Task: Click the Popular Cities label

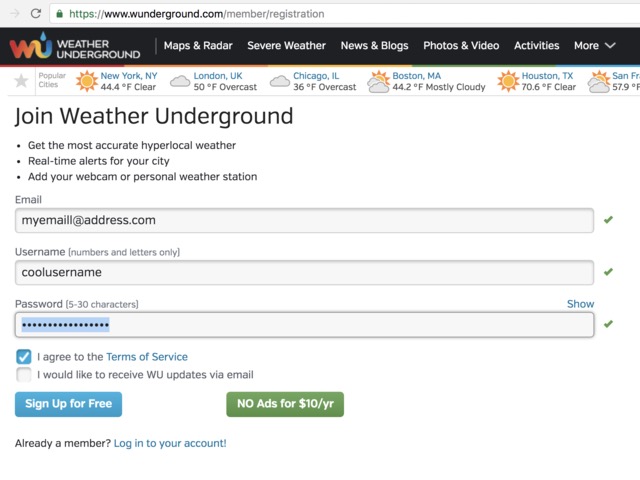Action: 52,80
